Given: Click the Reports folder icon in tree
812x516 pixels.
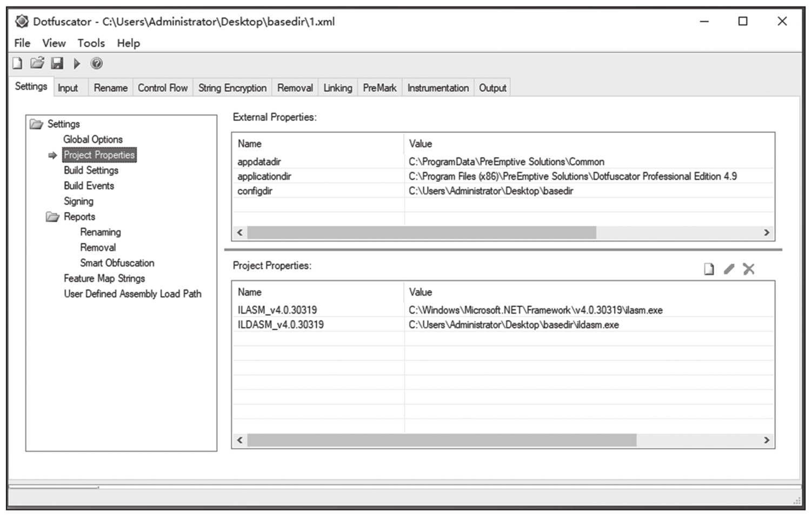Looking at the screenshot, I should (x=52, y=217).
